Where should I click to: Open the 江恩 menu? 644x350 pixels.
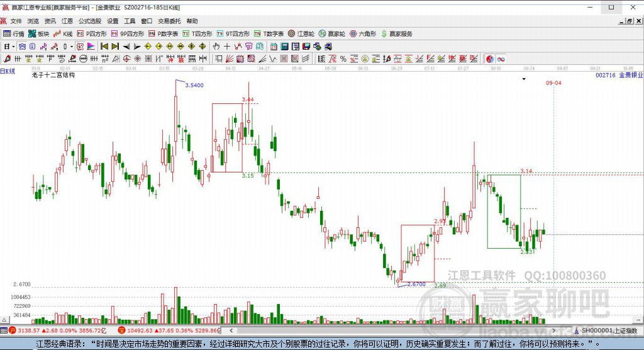[x=67, y=21]
